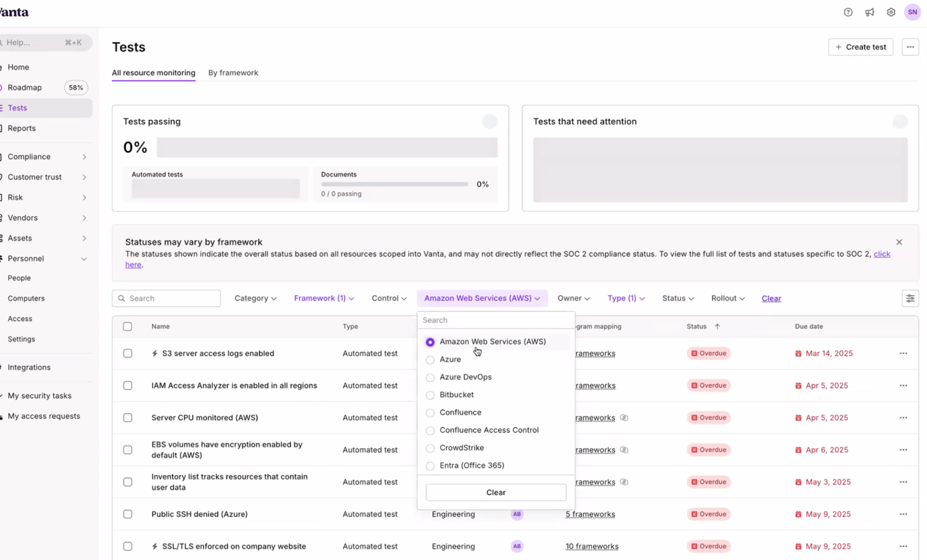The height and width of the screenshot is (560, 927).
Task: Click the Create test button
Action: 860,47
